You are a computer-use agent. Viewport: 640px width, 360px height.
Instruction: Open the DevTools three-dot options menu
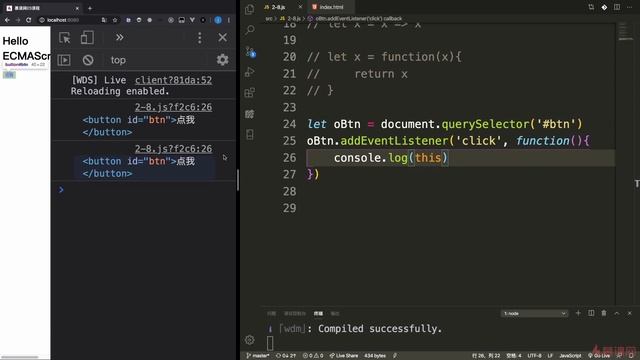(x=200, y=38)
